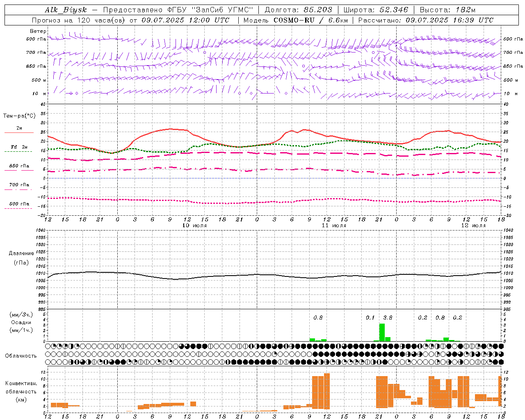Select the 'Широта: 52.346' header value
This screenshot has height=420, width=525.
(x=376, y=10)
